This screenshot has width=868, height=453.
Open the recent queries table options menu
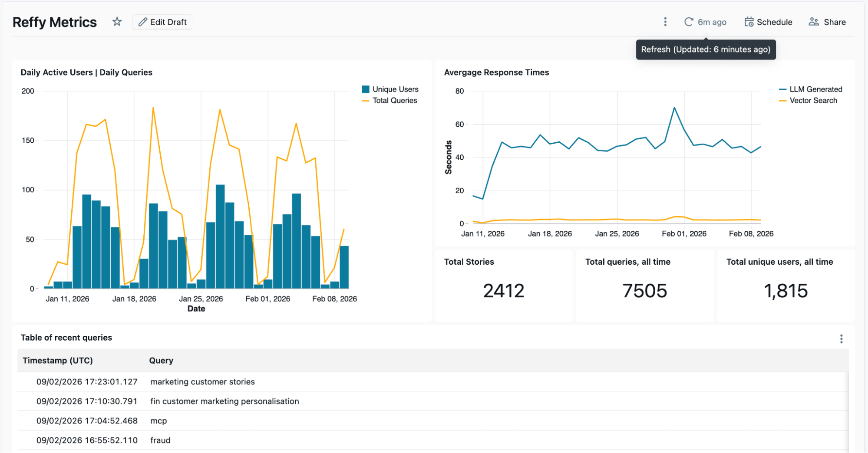click(x=841, y=339)
